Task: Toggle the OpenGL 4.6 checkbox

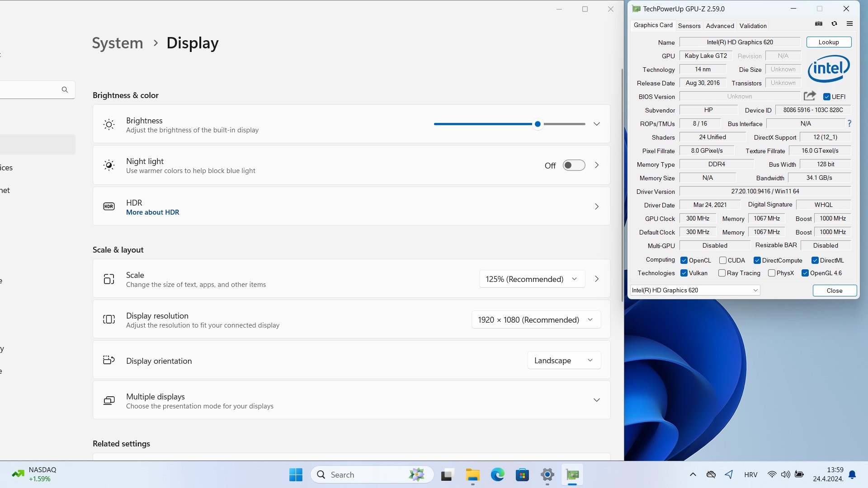Action: [805, 273]
